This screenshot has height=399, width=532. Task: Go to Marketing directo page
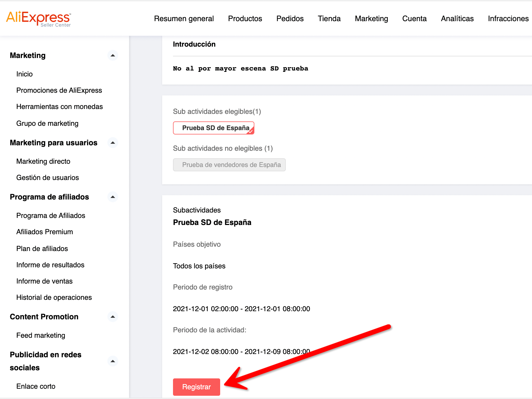point(43,161)
